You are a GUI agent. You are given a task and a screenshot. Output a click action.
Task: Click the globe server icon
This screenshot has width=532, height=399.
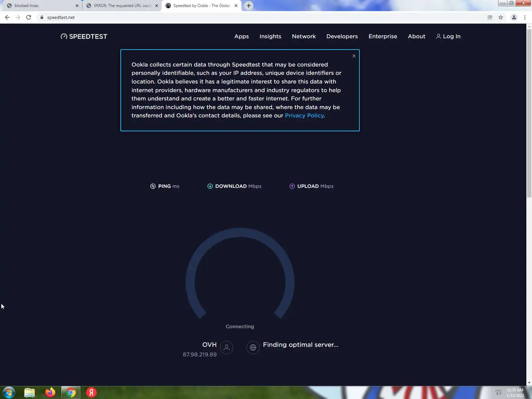(x=253, y=347)
